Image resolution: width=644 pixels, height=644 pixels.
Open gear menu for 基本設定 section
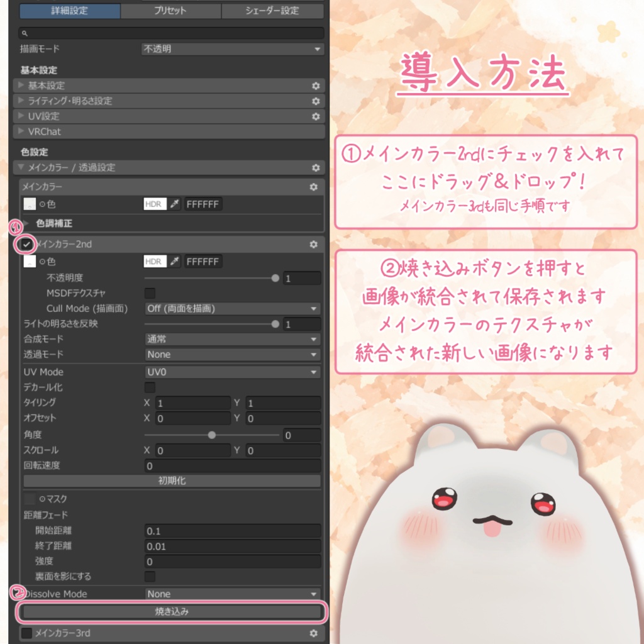(x=316, y=86)
